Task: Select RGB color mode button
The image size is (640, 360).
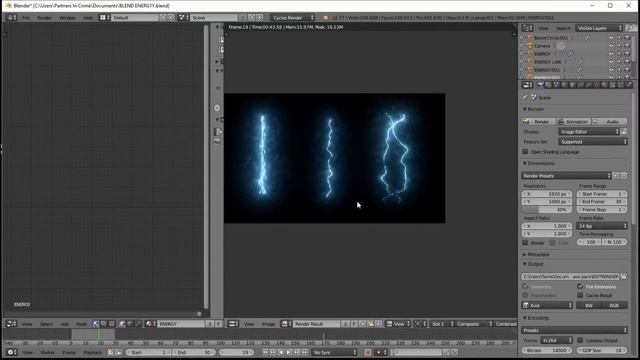Action: pos(614,305)
